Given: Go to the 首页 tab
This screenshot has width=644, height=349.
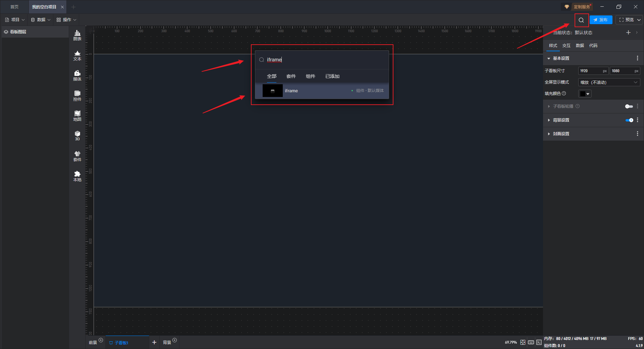Looking at the screenshot, I should click(14, 7).
